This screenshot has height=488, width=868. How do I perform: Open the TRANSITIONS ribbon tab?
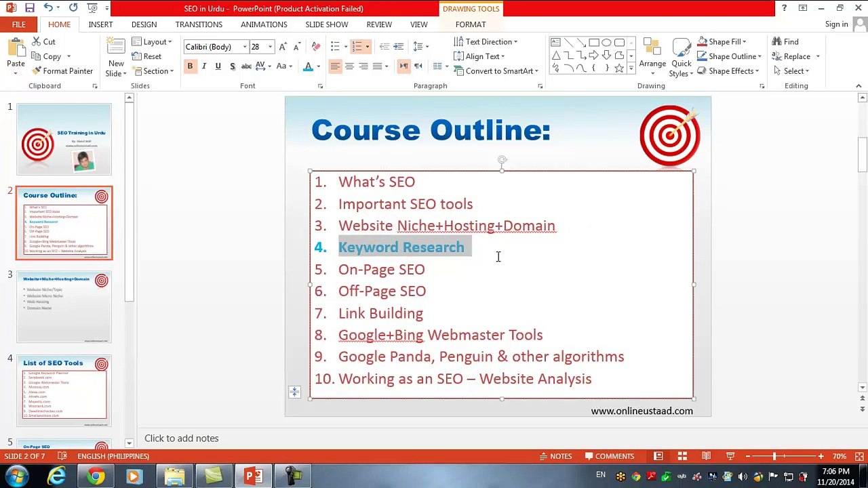pyautogui.click(x=199, y=24)
